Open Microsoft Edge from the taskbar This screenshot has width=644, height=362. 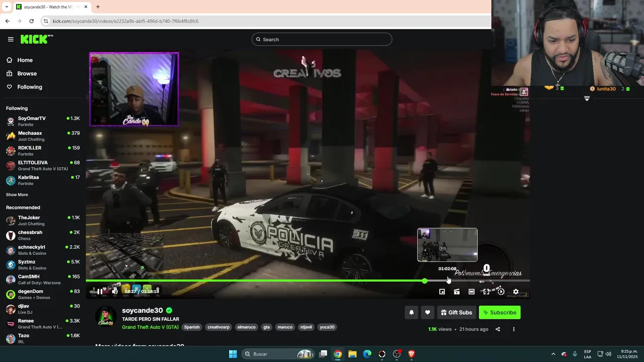coord(367,354)
